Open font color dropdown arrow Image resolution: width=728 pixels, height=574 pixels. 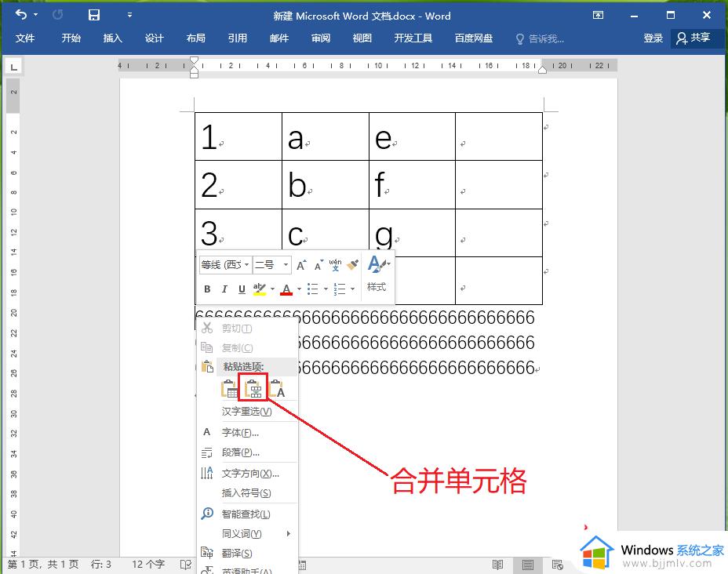(300, 289)
